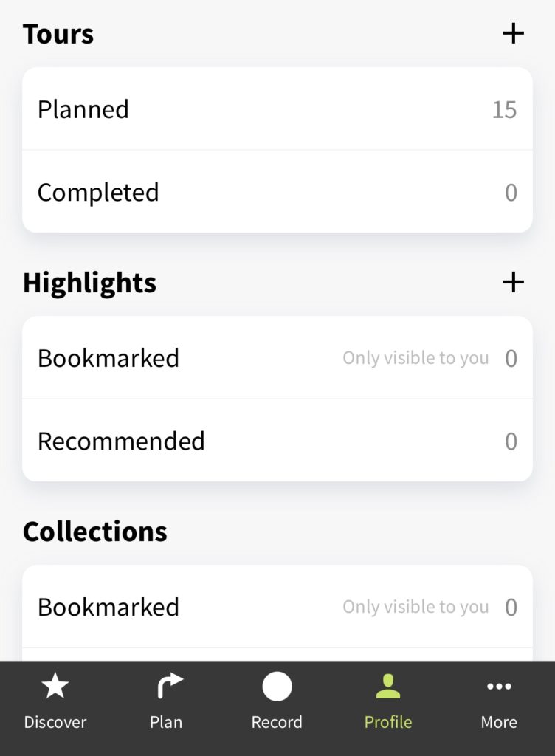This screenshot has width=555, height=756.
Task: Open Bookmarked under Highlights
Action: tap(277, 358)
